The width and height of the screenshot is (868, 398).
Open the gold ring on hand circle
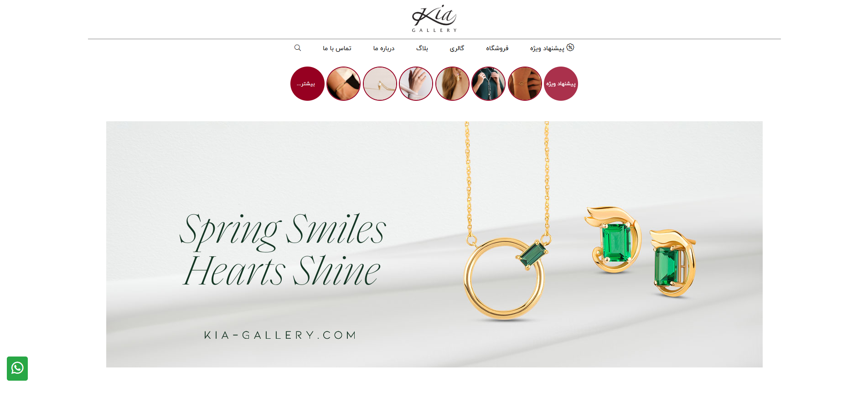416,83
